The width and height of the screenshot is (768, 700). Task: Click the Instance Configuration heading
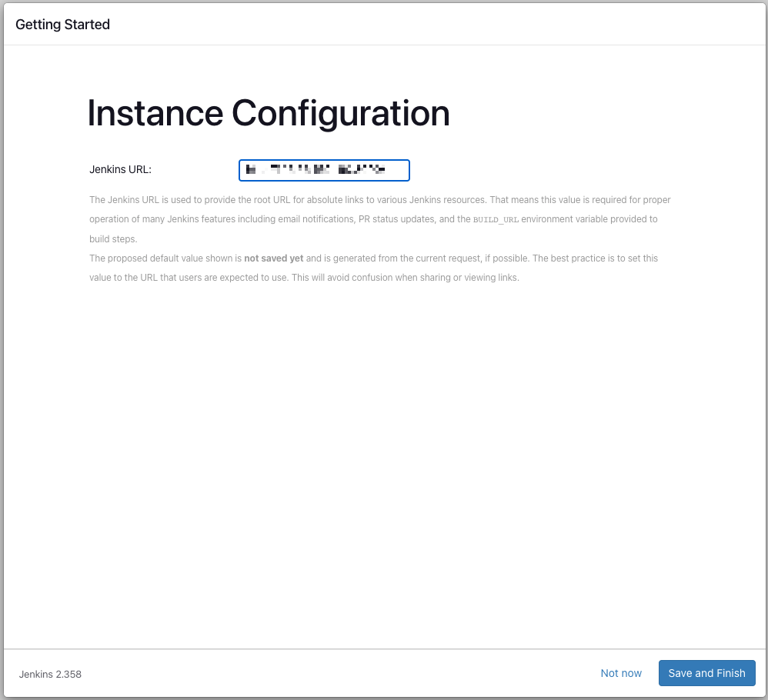coord(269,113)
